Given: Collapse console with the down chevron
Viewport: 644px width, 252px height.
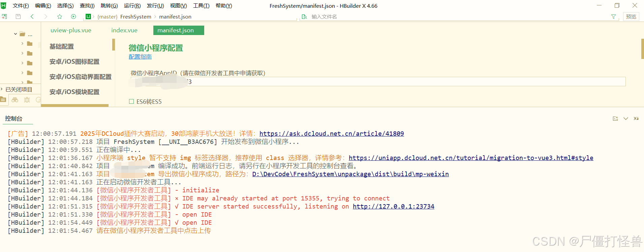Looking at the screenshot, I should [x=626, y=119].
